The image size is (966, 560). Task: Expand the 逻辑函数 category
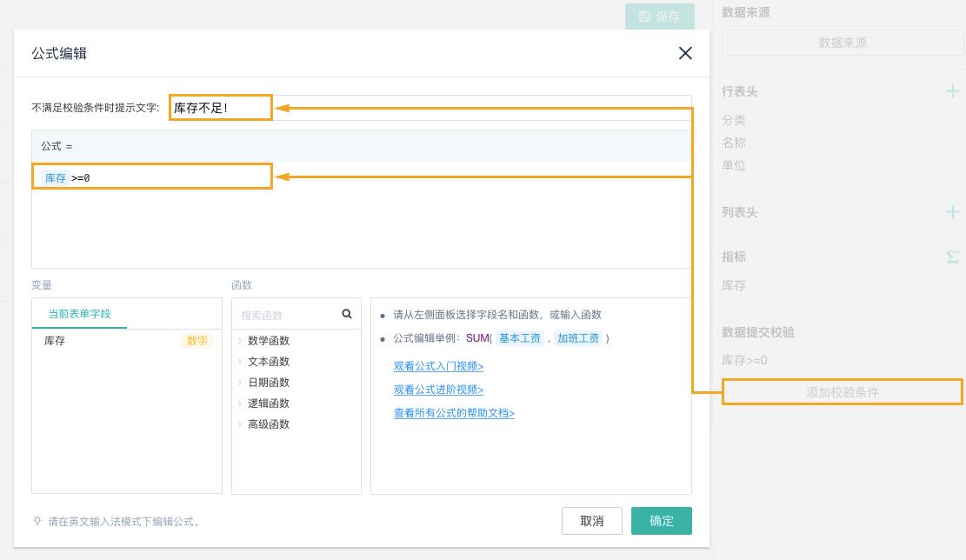(x=268, y=403)
